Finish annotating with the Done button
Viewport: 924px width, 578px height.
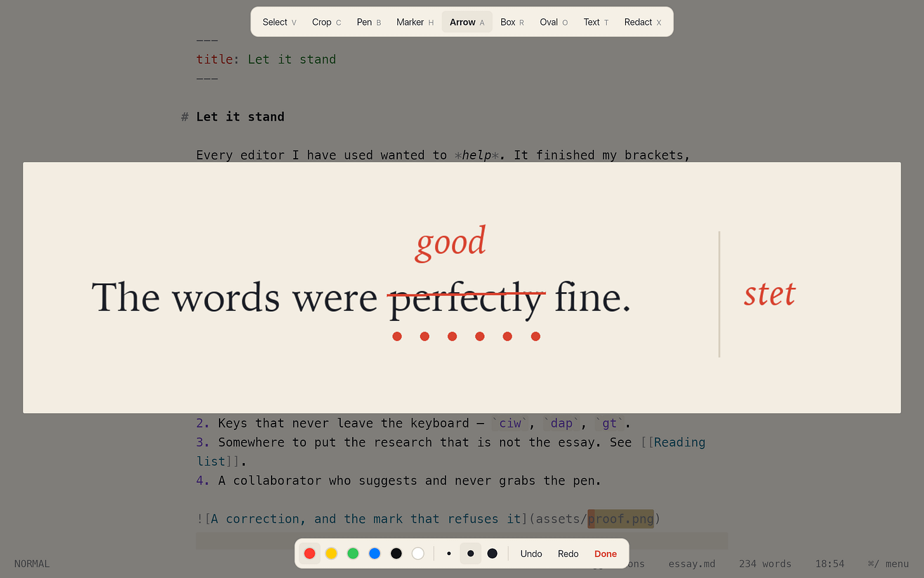click(x=605, y=554)
